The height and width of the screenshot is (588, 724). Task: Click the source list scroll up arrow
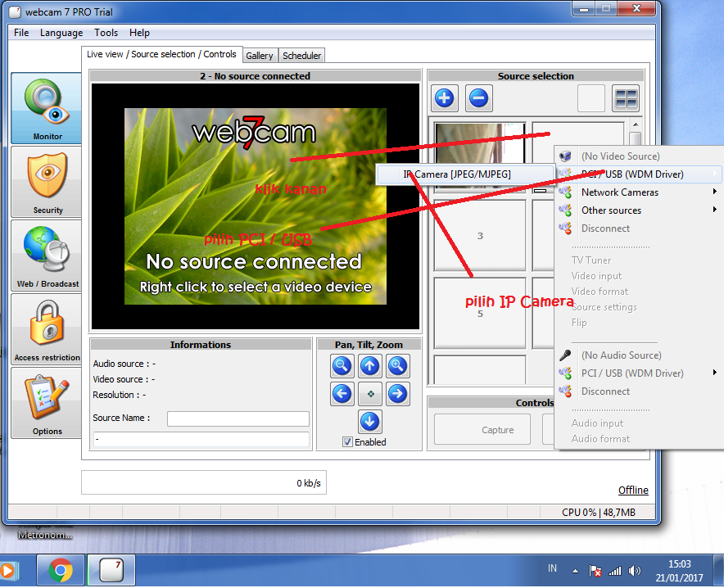pos(636,124)
